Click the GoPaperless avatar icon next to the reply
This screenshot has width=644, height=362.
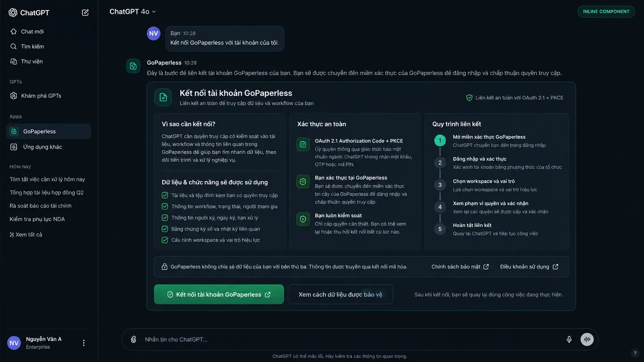[x=133, y=66]
